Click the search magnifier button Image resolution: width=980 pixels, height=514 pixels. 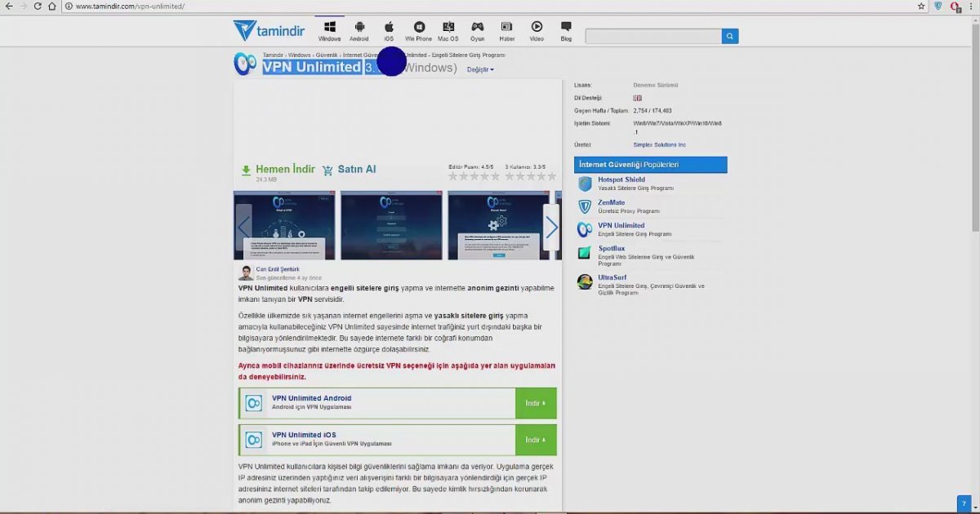coord(730,36)
